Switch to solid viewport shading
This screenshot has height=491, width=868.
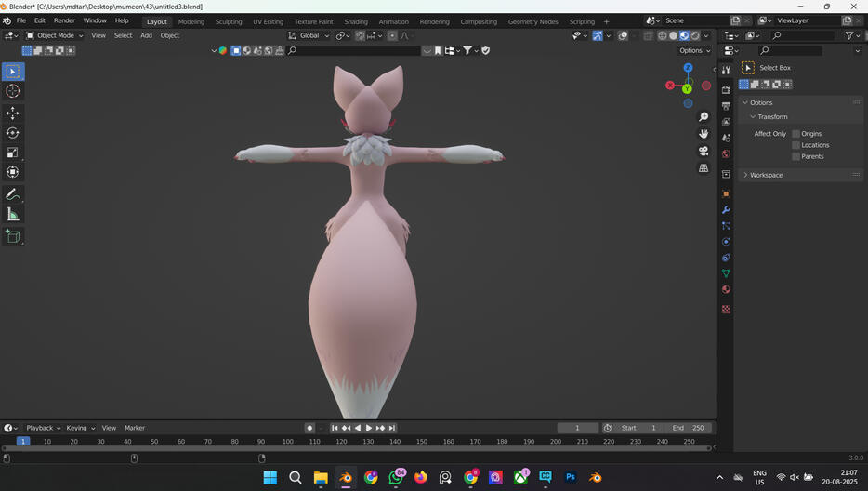click(673, 35)
